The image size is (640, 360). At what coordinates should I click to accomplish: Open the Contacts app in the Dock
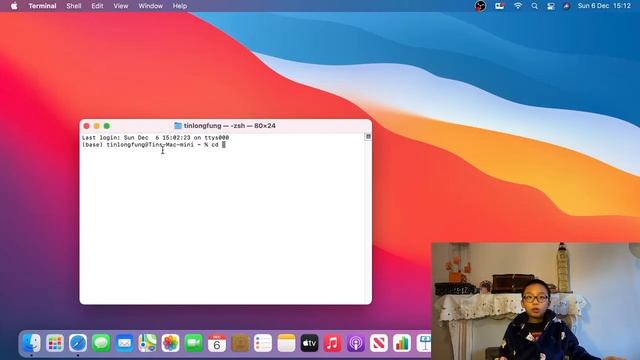[240, 343]
